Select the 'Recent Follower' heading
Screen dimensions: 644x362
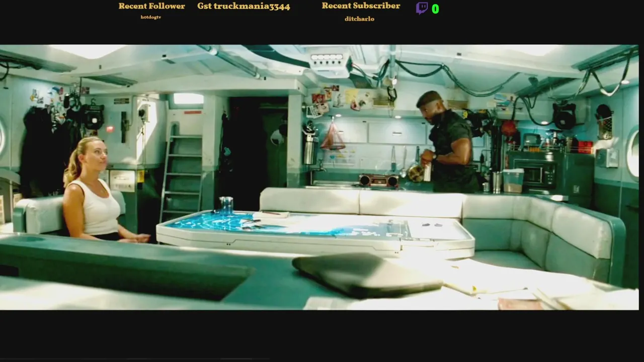[151, 6]
